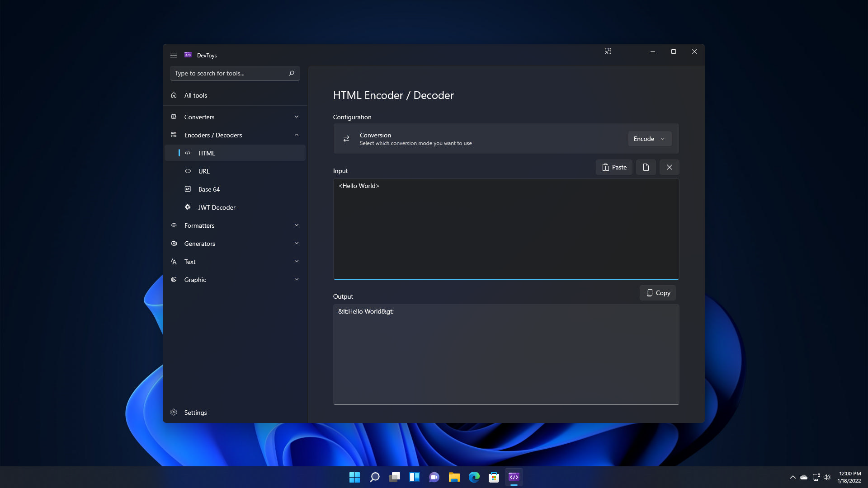Select Encoders / Decoders menu section

pos(235,135)
